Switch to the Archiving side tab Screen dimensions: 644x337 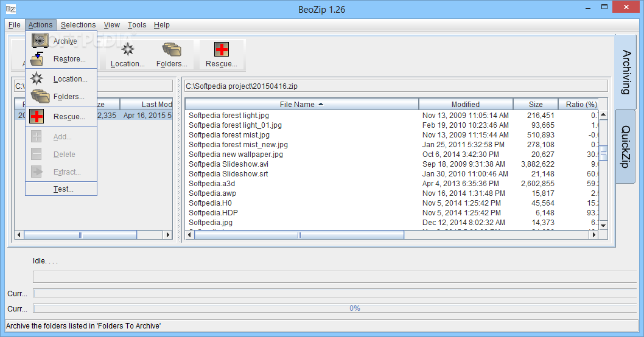[x=626, y=72]
